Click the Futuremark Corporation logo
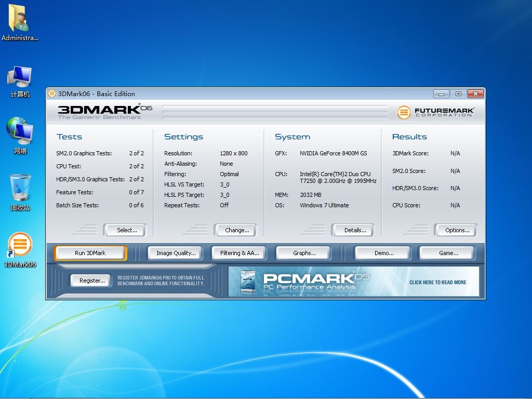This screenshot has width=532, height=399. coord(435,112)
